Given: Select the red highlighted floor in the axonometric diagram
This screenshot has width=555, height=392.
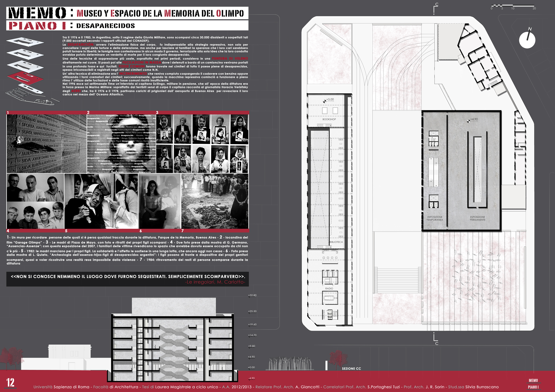Looking at the screenshot, I should point(26,78).
